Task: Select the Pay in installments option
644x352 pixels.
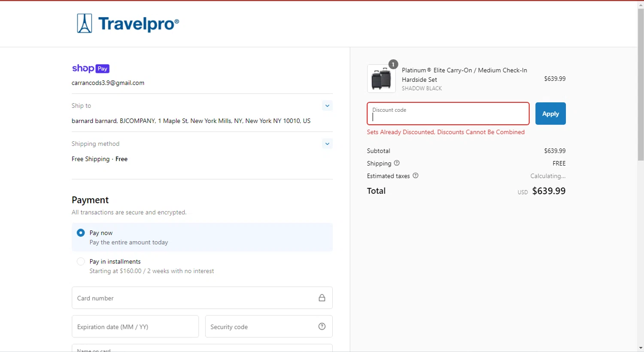Action: pyautogui.click(x=81, y=261)
